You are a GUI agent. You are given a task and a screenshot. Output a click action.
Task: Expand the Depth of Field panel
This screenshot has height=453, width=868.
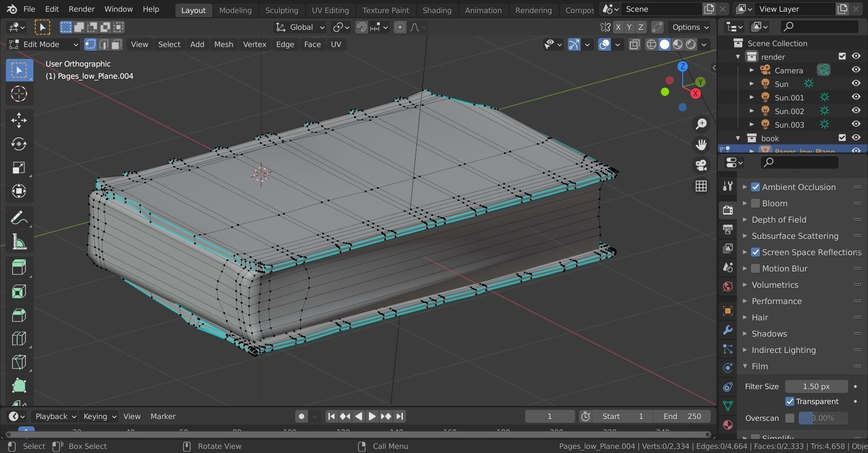(x=745, y=219)
